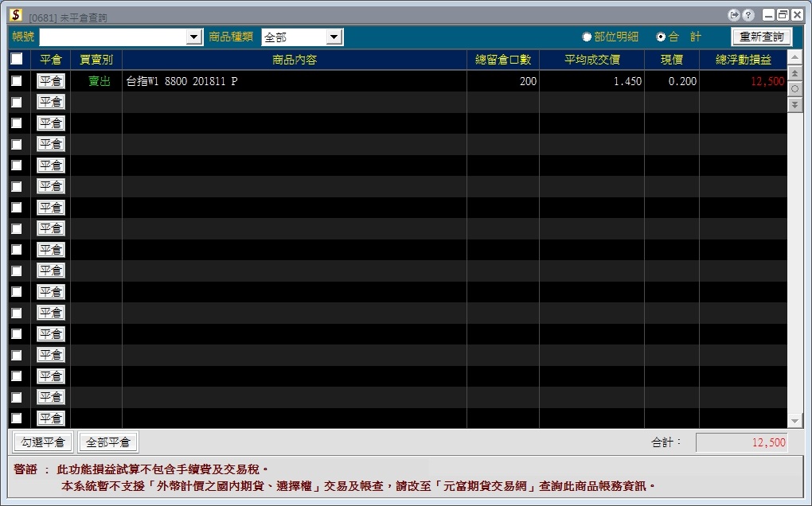The height and width of the screenshot is (506, 812).
Task: Close the 未平倉查詢 window
Action: [798, 15]
